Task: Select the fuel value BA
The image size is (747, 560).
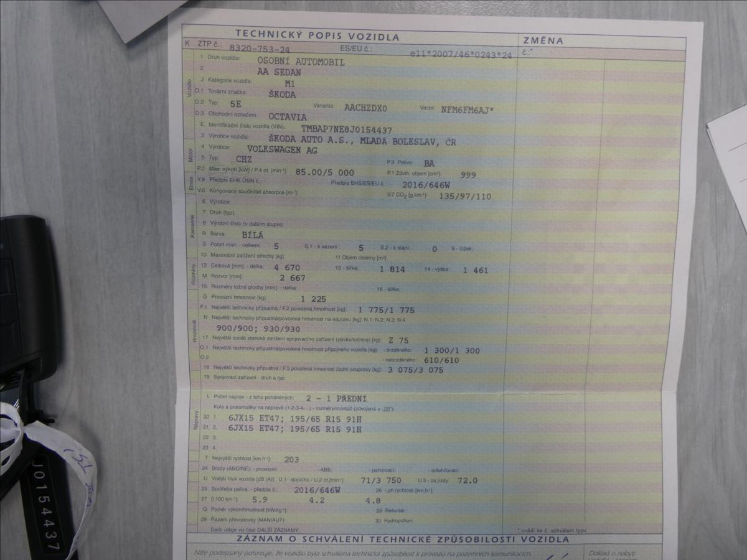Action: (429, 163)
